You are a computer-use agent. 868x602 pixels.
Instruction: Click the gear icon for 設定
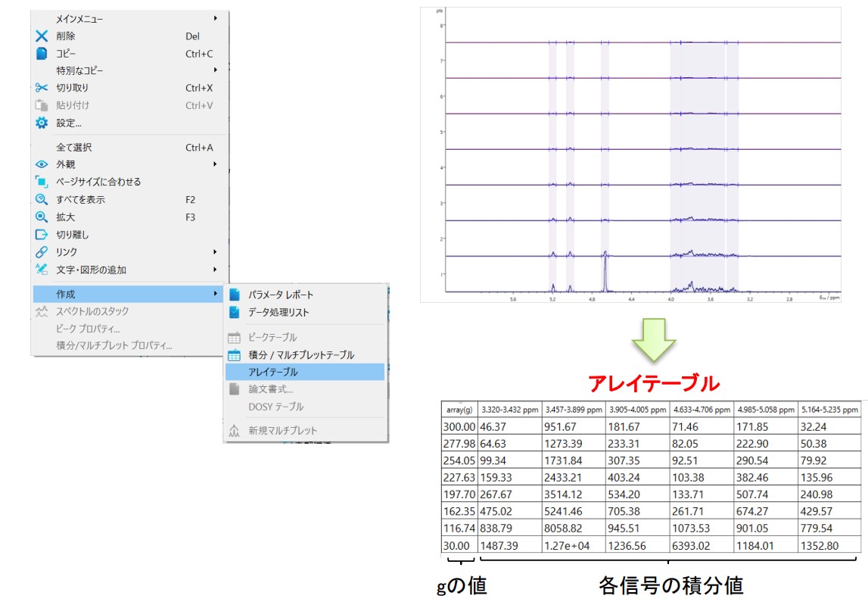[42, 123]
